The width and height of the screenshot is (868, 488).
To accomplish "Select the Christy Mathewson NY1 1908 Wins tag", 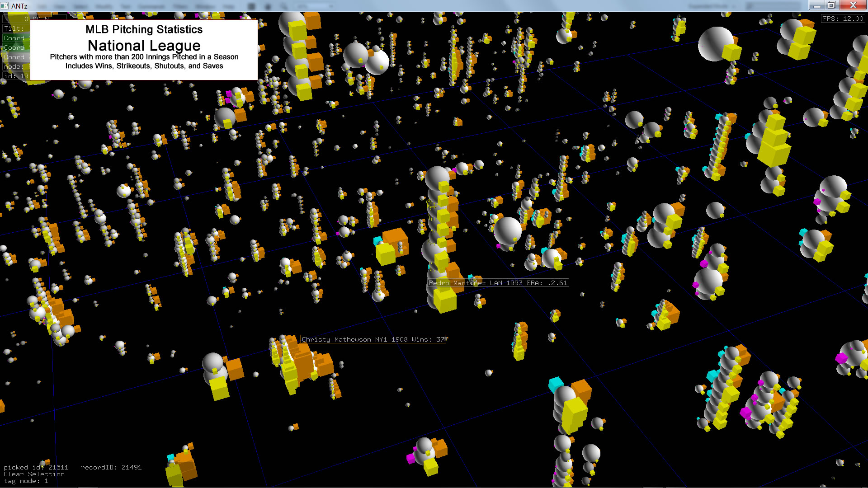I will tap(373, 339).
